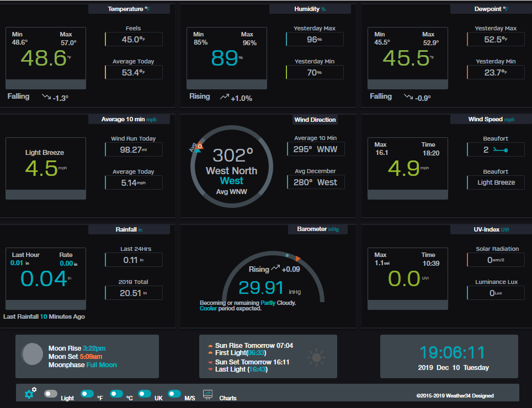The image size is (532, 408).
Task: Open the Wind Direction panel header
Action: (315, 120)
